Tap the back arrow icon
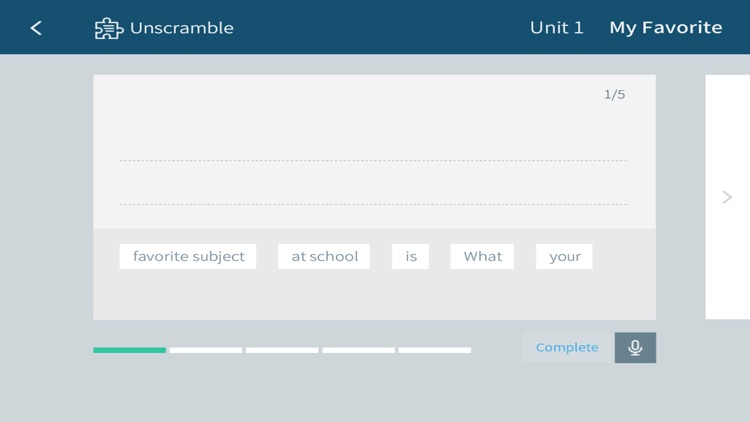The width and height of the screenshot is (750, 422). 36,28
